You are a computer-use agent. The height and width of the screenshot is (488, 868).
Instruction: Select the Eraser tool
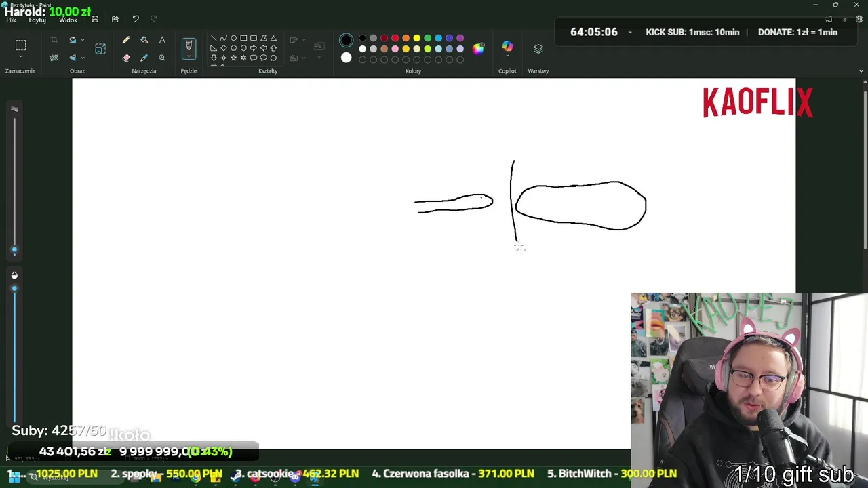pyautogui.click(x=126, y=58)
